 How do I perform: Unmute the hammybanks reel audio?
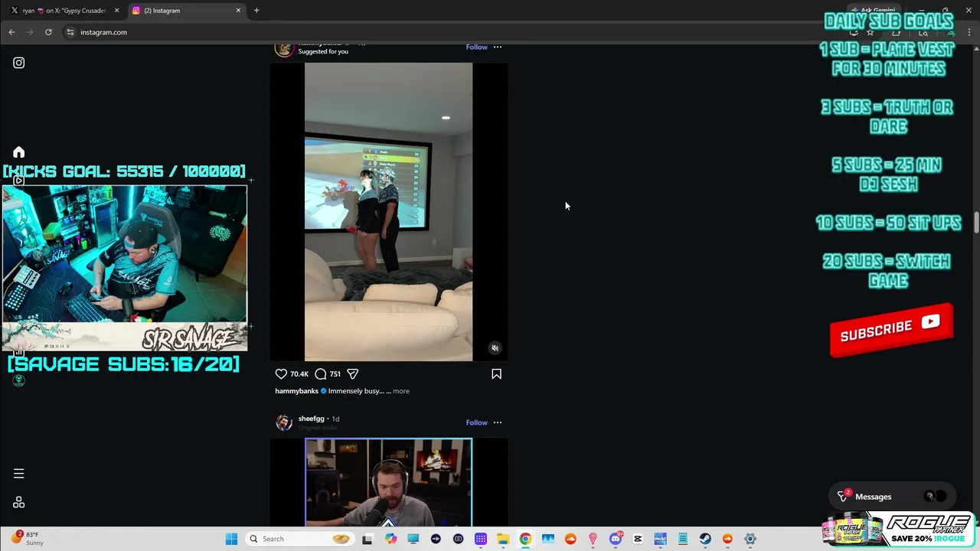(x=495, y=348)
